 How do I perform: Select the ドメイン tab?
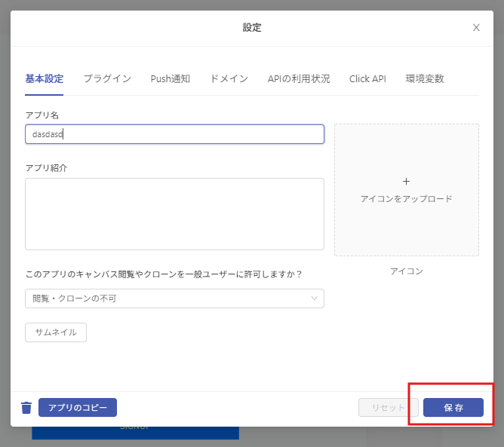(229, 78)
